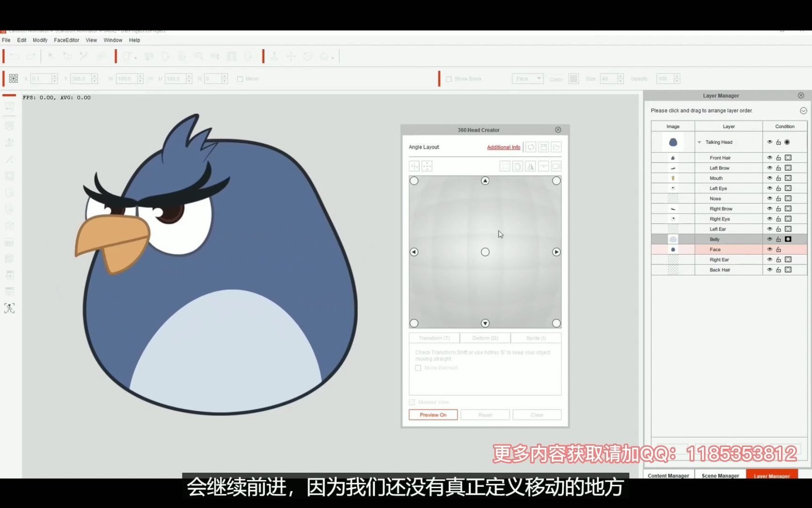This screenshot has height=508, width=812.
Task: Switch to the Content Manager tab
Action: (668, 475)
